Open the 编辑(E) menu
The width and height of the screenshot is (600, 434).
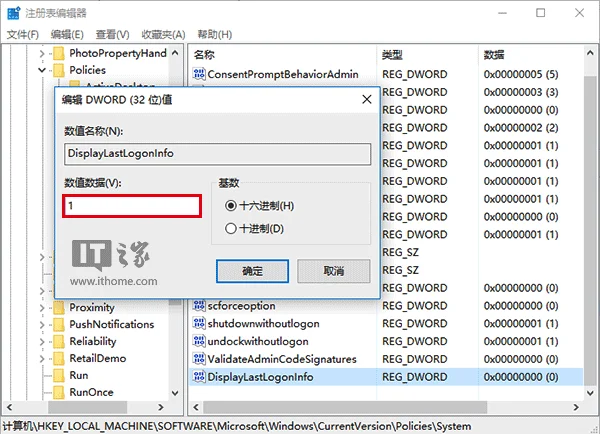[x=67, y=34]
